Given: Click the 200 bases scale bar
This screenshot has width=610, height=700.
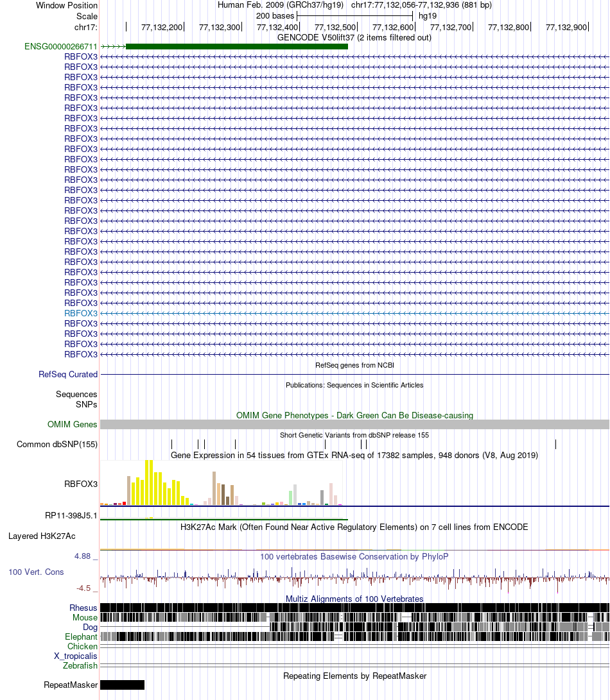Looking at the screenshot, I should click(x=355, y=17).
